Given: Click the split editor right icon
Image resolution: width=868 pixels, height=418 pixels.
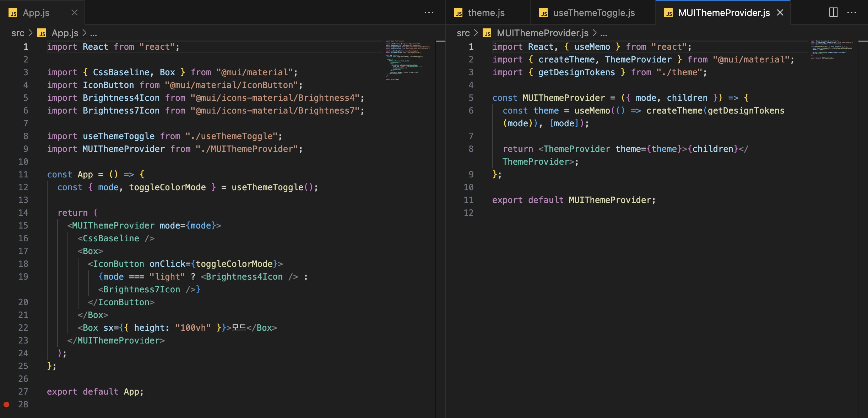Looking at the screenshot, I should click(833, 12).
